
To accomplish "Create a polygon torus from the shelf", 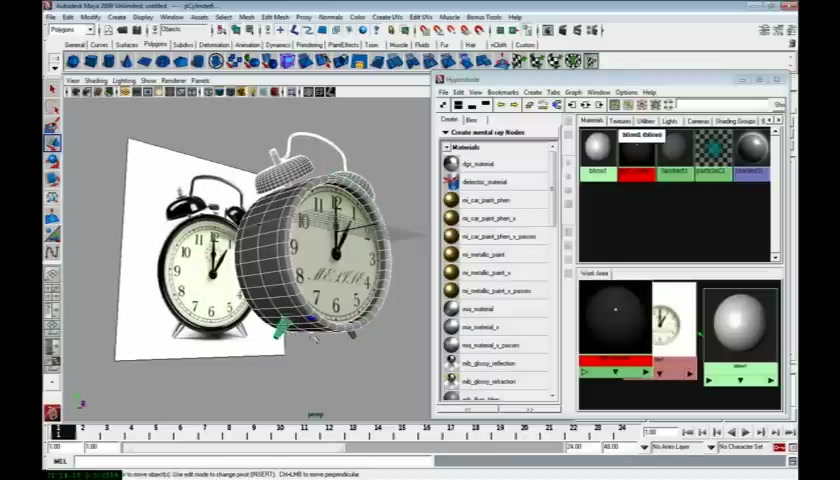I will coord(162,61).
